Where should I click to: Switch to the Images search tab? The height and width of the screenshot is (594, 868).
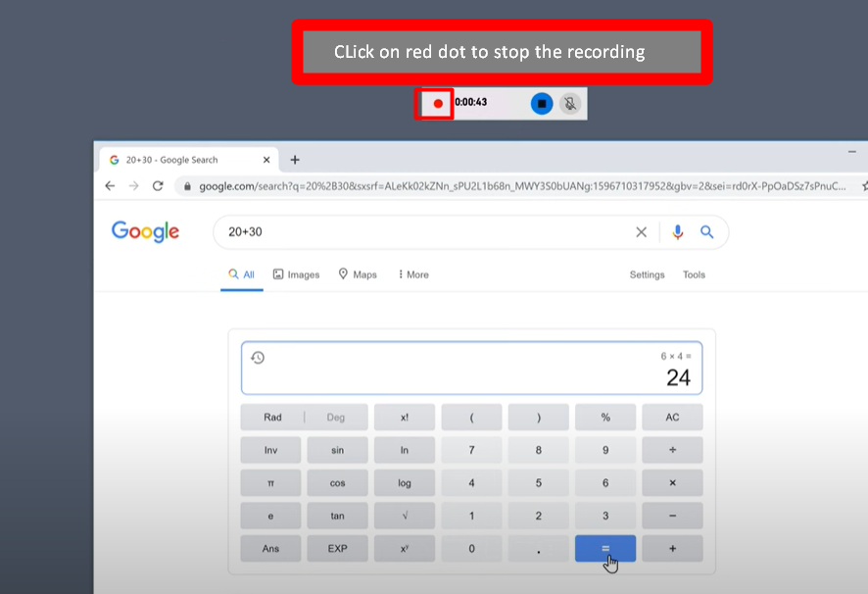[296, 274]
